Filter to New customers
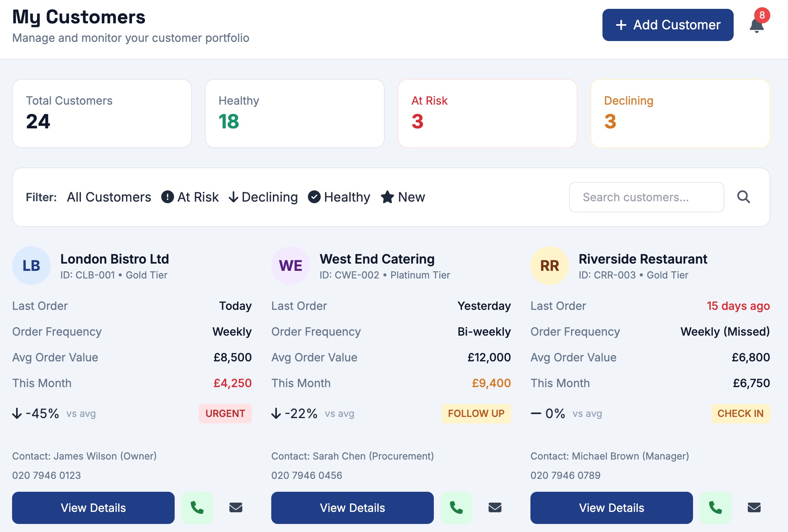This screenshot has height=532, width=788. pyautogui.click(x=403, y=197)
